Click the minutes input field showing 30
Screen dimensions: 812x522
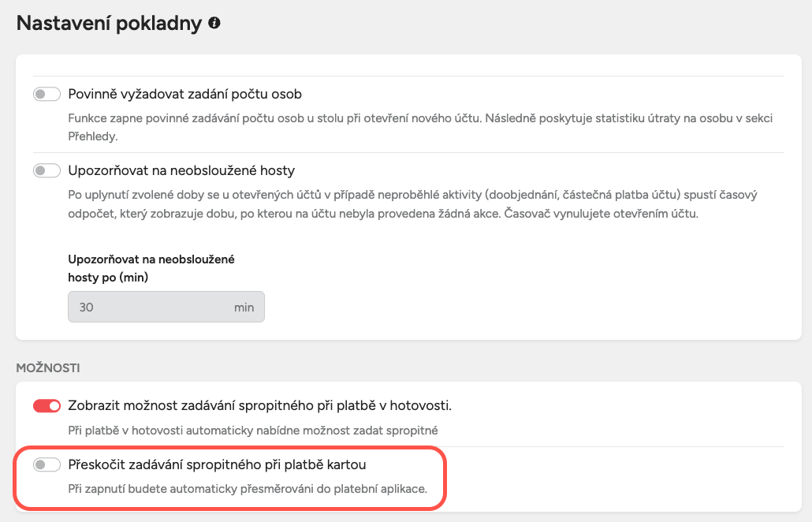coord(150,308)
